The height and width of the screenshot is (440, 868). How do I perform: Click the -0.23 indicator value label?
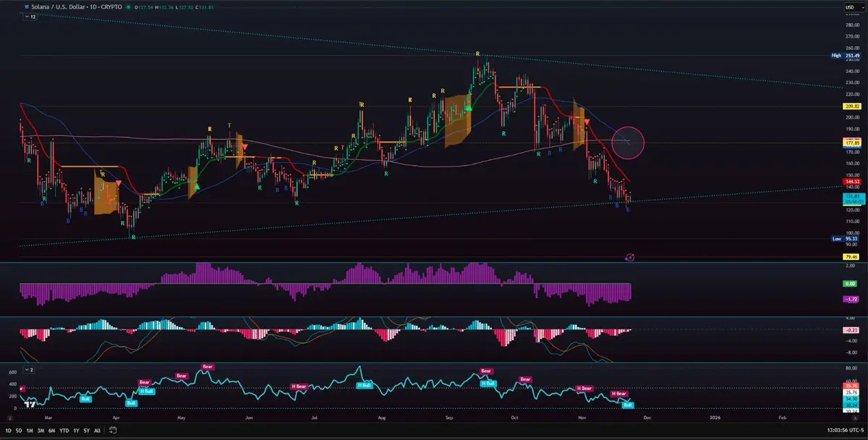coord(851,329)
